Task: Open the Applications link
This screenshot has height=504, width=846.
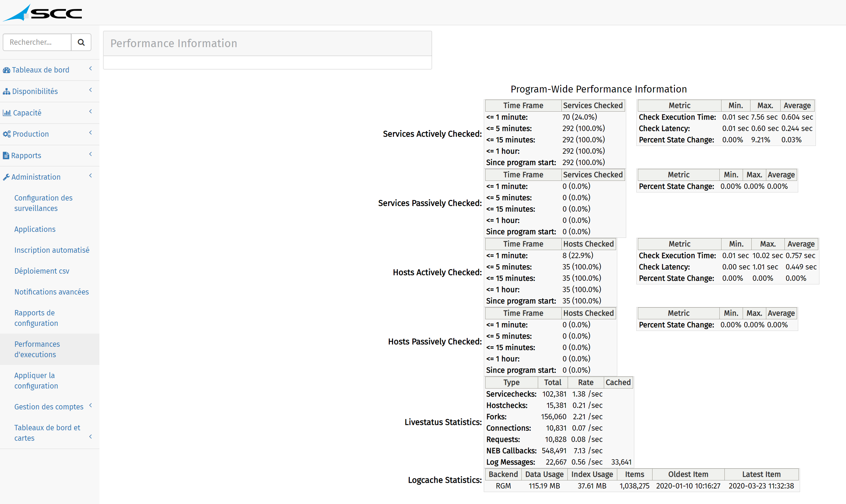Action: [35, 229]
